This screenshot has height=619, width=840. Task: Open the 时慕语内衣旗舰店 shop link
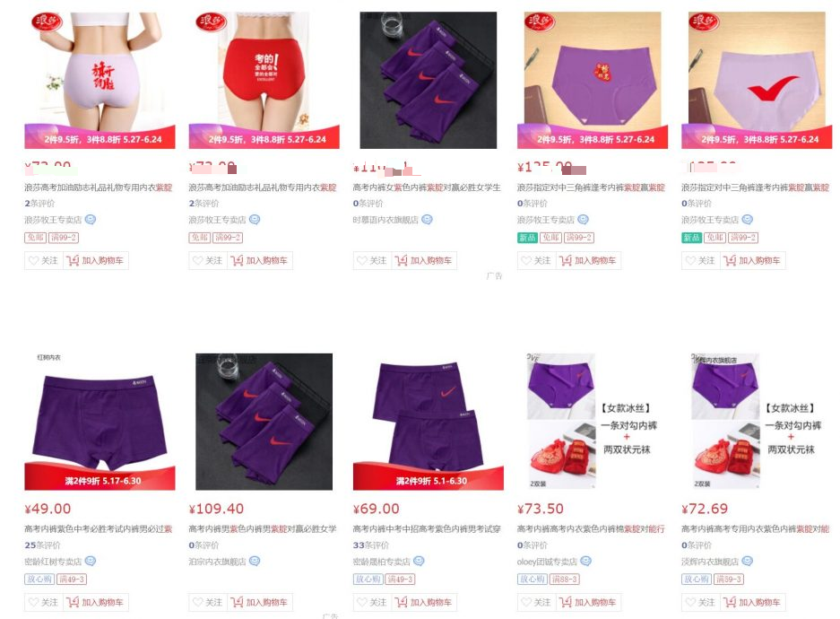click(385, 220)
